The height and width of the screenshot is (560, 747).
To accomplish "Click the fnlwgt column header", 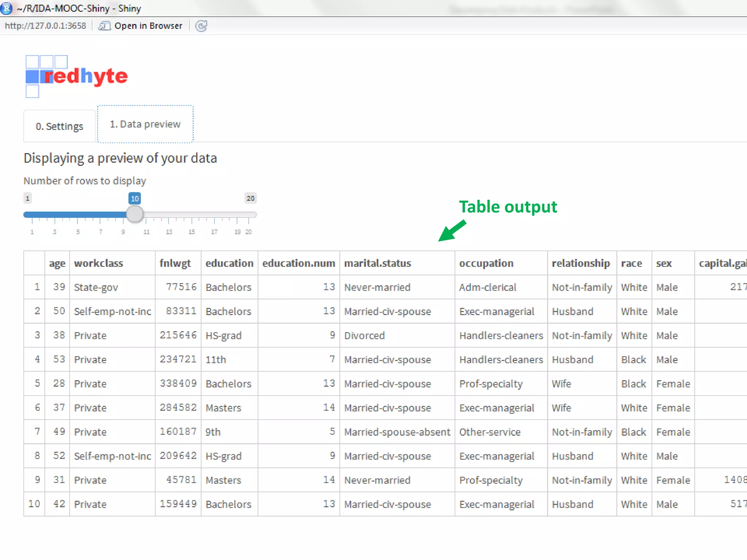I will [x=178, y=263].
